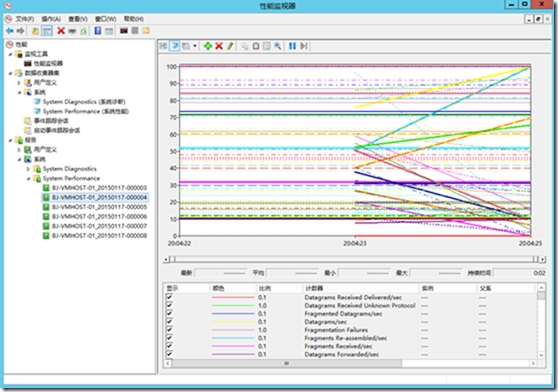Delete the selected counter with the graph toolbar red X
The height and width of the screenshot is (392, 558).
[219, 46]
